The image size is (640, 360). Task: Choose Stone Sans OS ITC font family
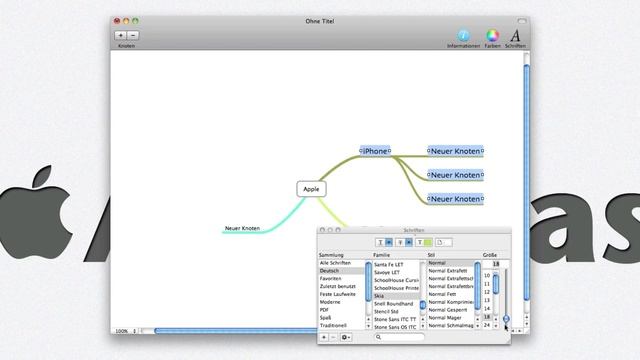pos(396,327)
